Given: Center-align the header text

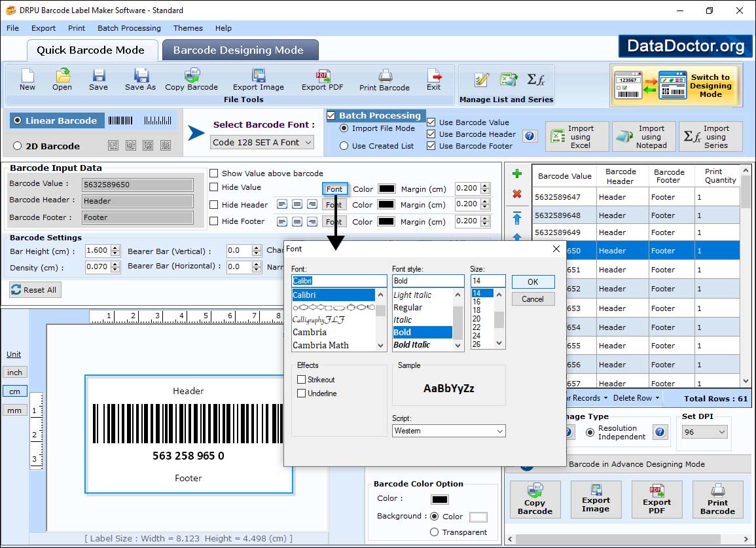Looking at the screenshot, I should 297,204.
